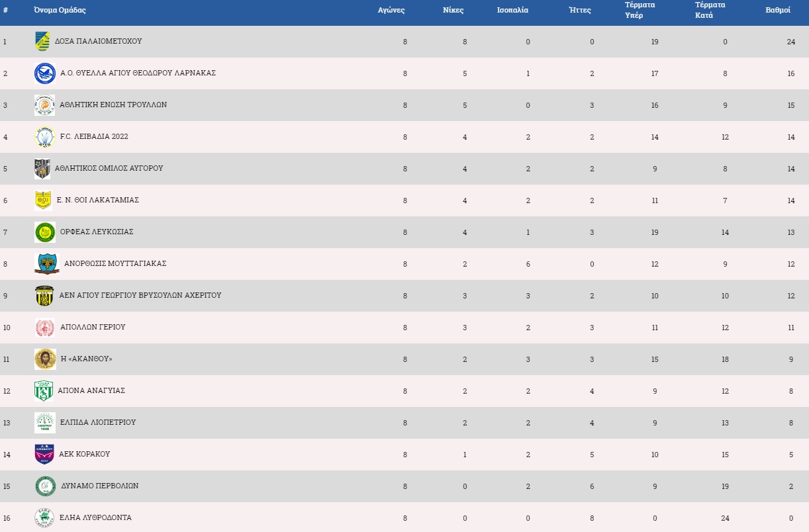
Task: Click the Ισοπαλία column header
Action: pyautogui.click(x=512, y=11)
